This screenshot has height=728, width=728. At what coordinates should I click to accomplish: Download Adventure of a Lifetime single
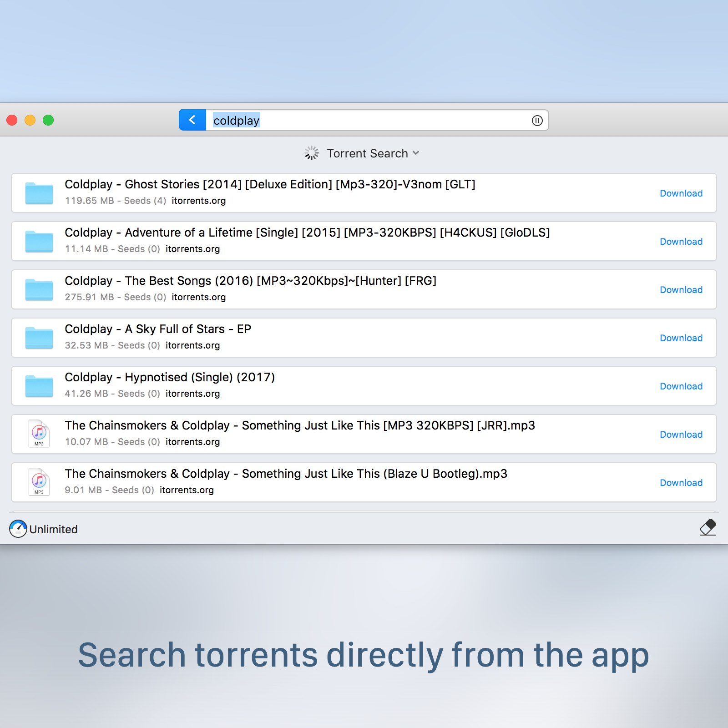pyautogui.click(x=681, y=242)
